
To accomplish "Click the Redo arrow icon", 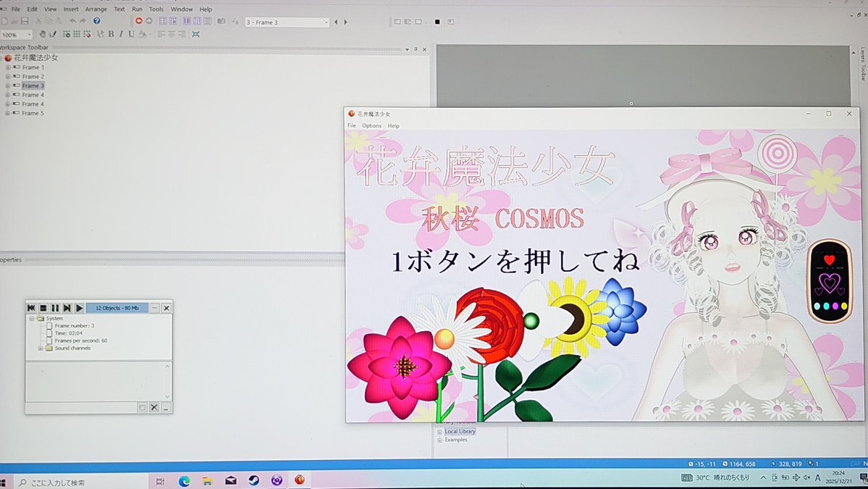I will 83,21.
